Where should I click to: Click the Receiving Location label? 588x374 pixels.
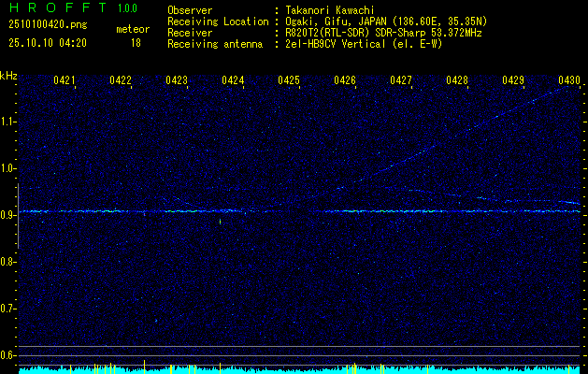pos(218,22)
